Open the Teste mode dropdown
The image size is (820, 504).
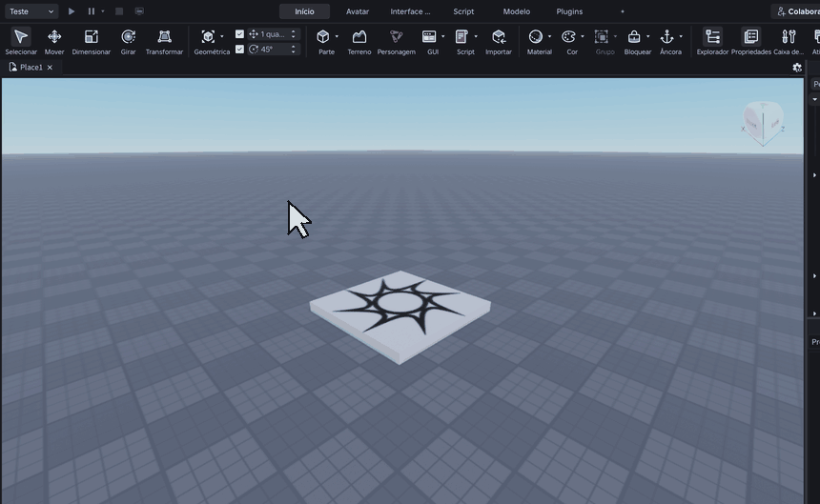point(31,11)
